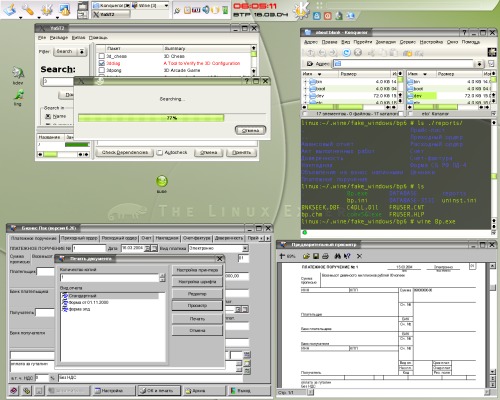Click the wrench icon in top panel

pyautogui.click(x=28, y=10)
